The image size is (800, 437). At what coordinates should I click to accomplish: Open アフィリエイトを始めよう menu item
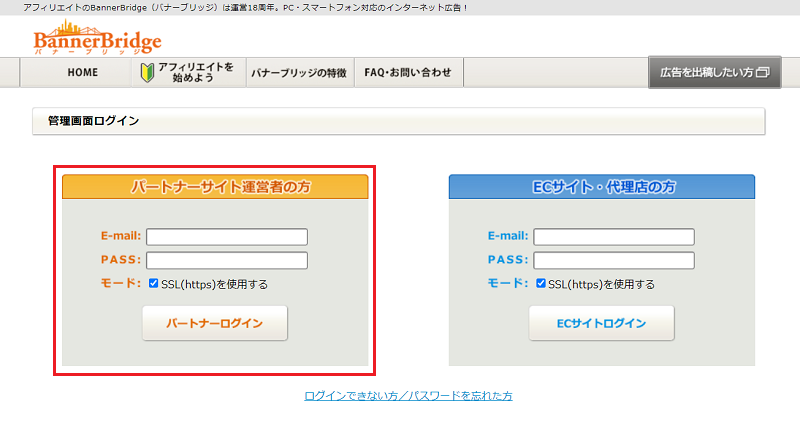point(189,72)
